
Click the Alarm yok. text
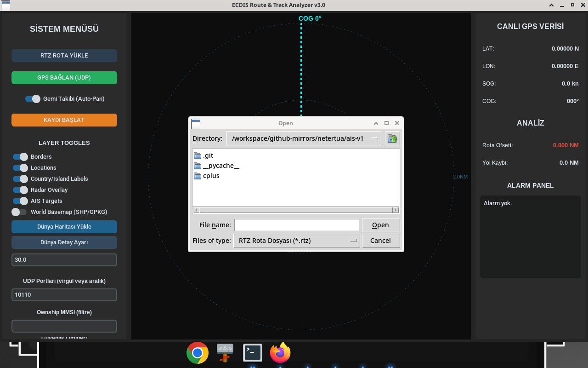click(x=498, y=203)
